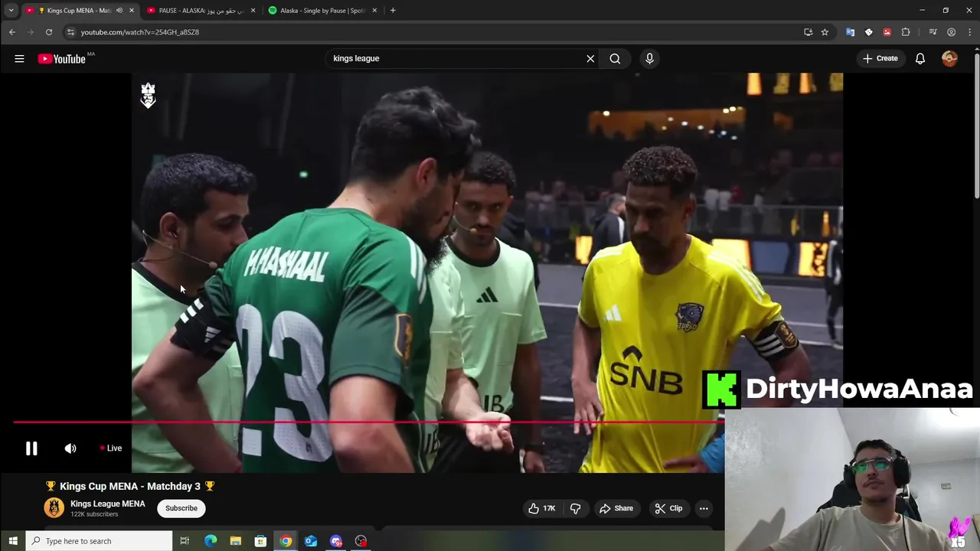Click the 'Type here to search' taskbar box
This screenshot has height=551, width=980.
point(100,541)
